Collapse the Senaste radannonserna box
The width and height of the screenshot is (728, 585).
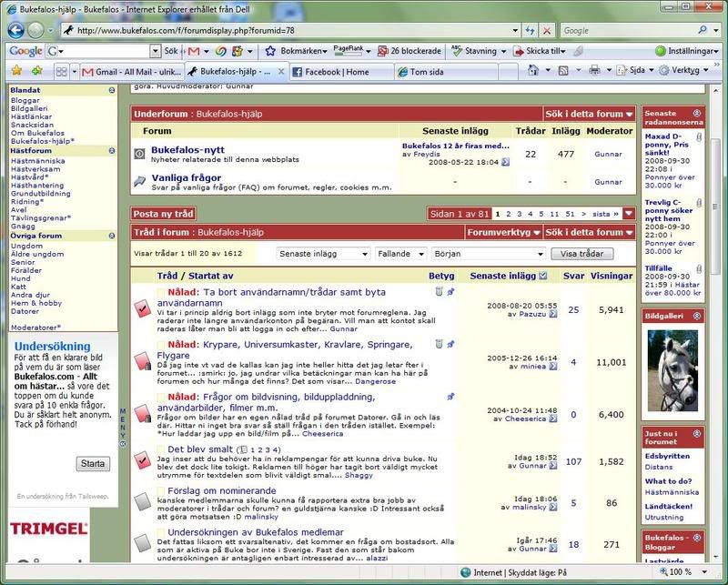697,114
